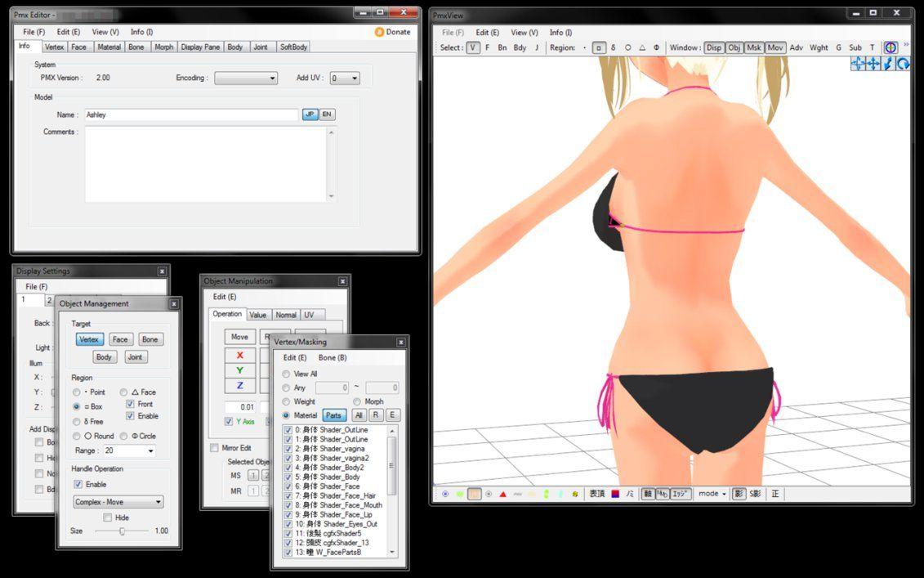Click the blue circle dot icon in bottom toolbar
This screenshot has width=924, height=578.
coord(445,495)
